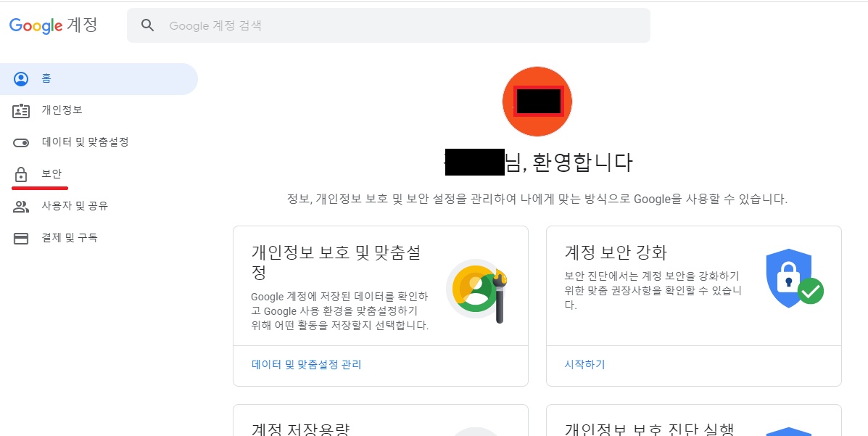Click the orange profile avatar
This screenshot has width=868, height=436.
click(537, 102)
